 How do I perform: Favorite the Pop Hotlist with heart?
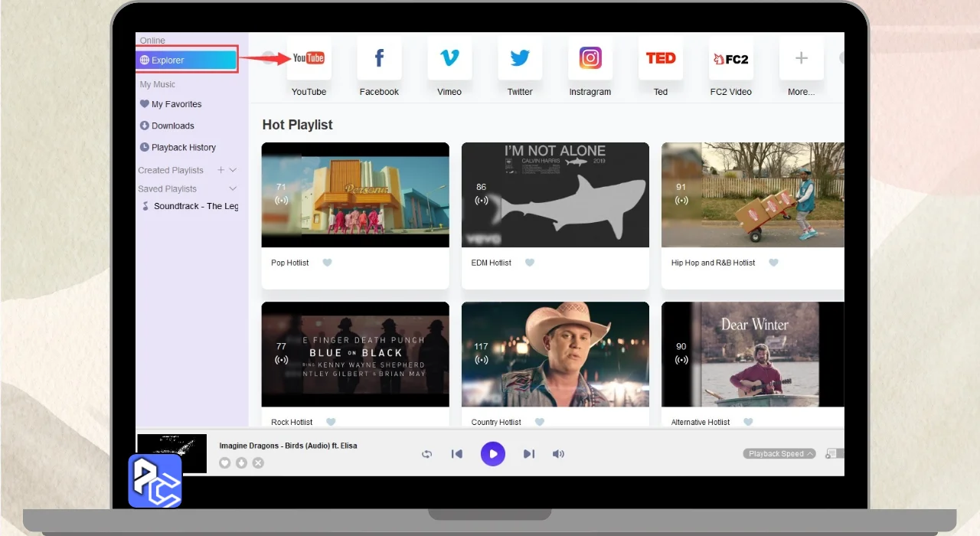(x=327, y=263)
